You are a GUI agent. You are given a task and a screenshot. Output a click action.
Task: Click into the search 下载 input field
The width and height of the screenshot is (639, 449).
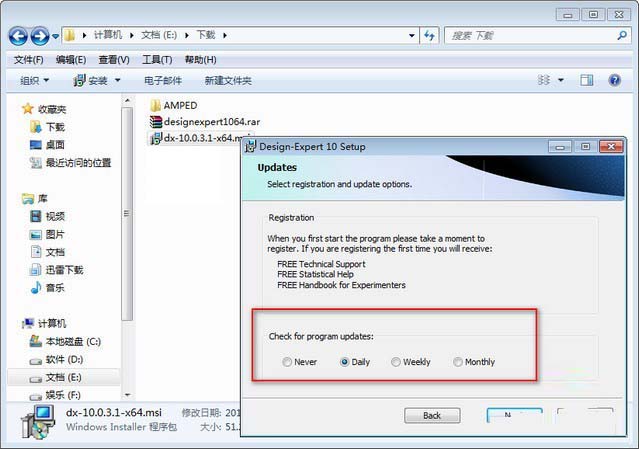[x=531, y=35]
